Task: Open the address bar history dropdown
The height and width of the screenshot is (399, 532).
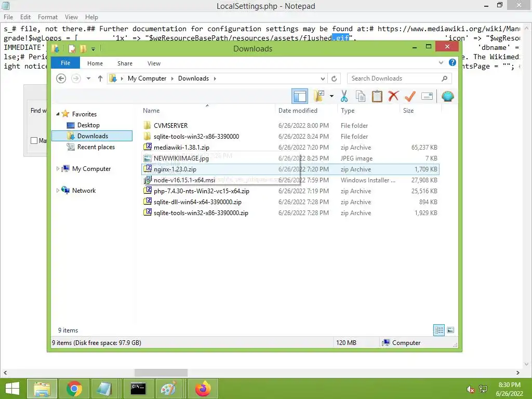Action: pyautogui.click(x=323, y=78)
